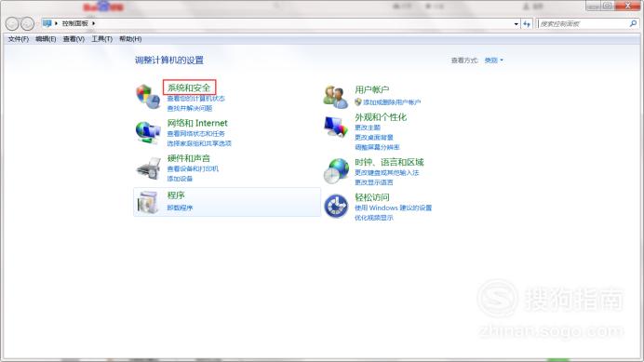The width and height of the screenshot is (644, 362).
Task: Open the 程序 category heading
Action: point(176,195)
